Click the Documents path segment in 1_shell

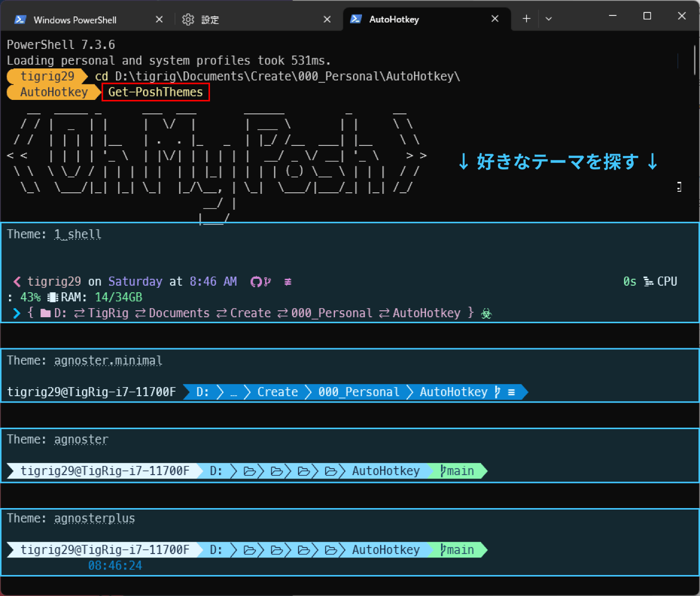179,313
